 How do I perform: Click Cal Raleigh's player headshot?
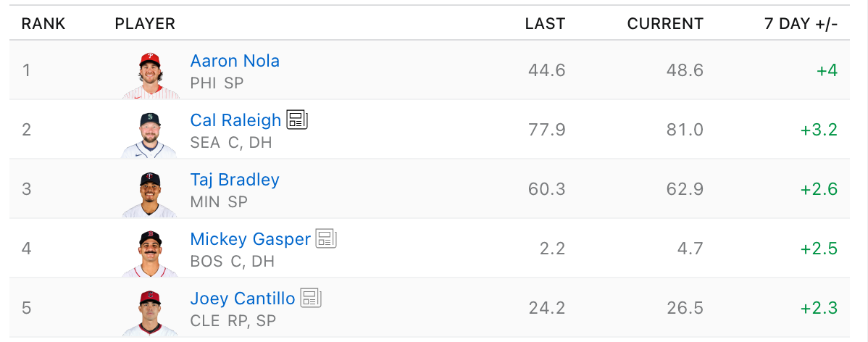[149, 135]
